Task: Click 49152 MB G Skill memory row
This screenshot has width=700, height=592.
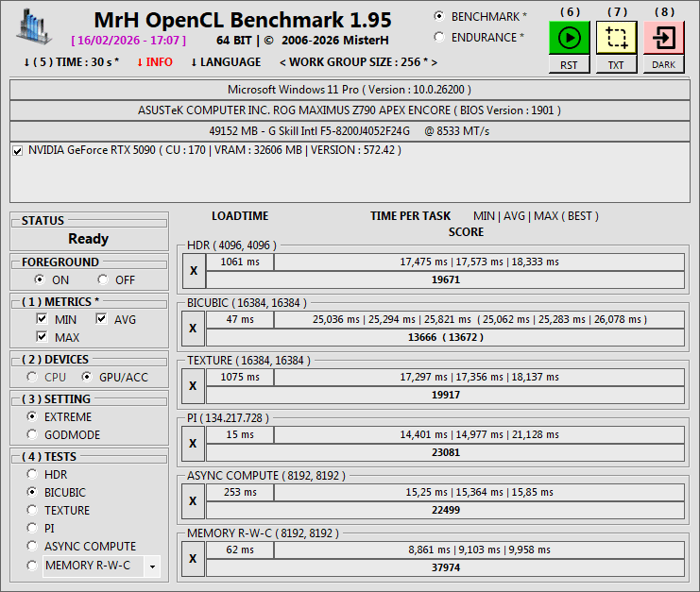Action: pos(350,131)
